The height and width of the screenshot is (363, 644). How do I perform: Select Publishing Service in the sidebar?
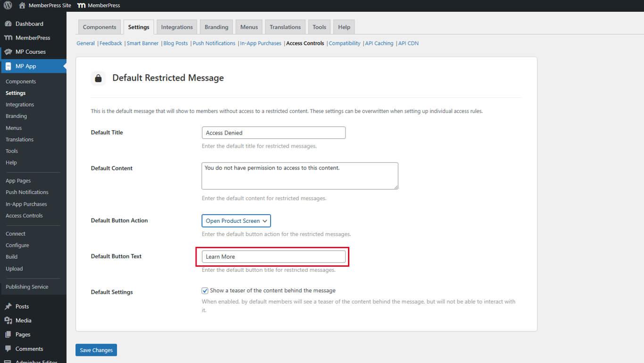pyautogui.click(x=27, y=287)
